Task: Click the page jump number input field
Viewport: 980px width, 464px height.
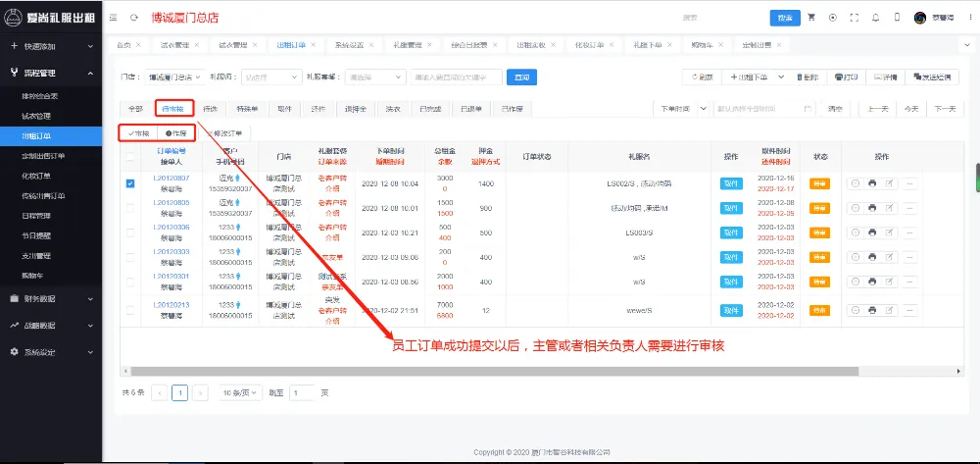Action: coord(303,392)
